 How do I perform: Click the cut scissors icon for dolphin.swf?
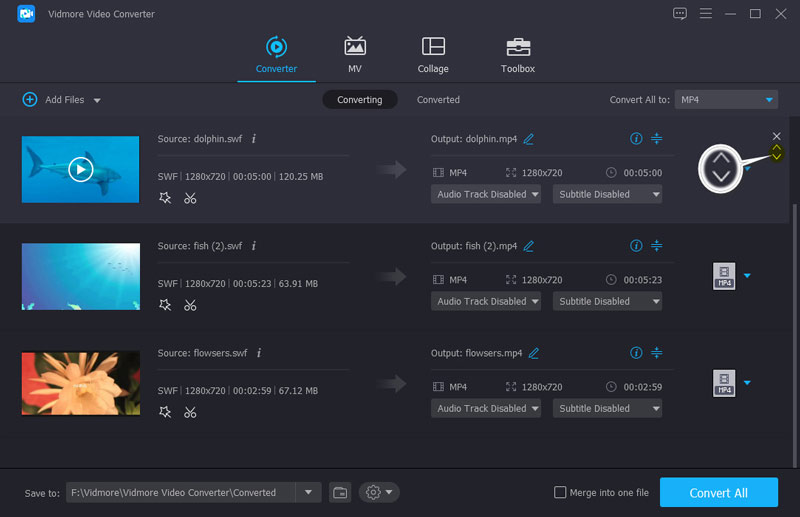[190, 198]
